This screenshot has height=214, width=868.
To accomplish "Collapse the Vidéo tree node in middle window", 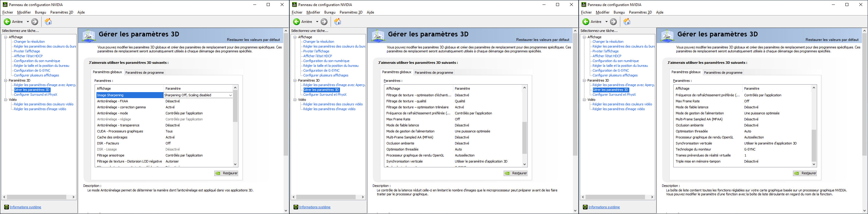I will [x=295, y=100].
